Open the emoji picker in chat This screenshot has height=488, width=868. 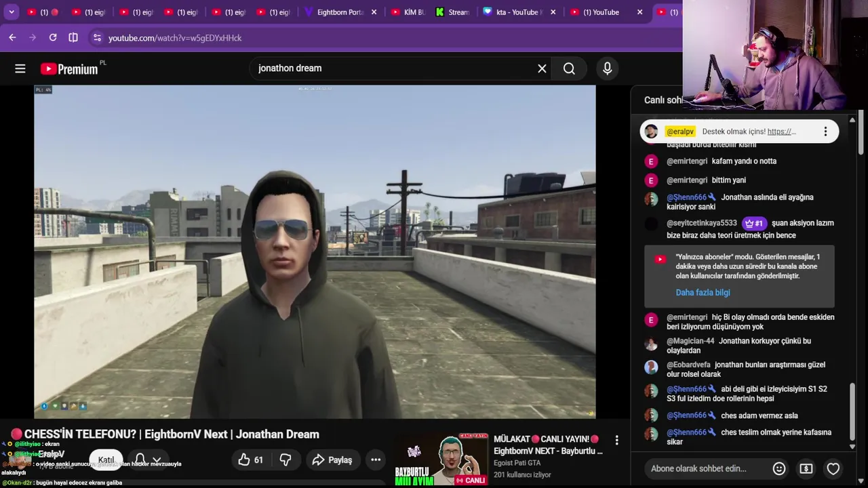(x=779, y=468)
